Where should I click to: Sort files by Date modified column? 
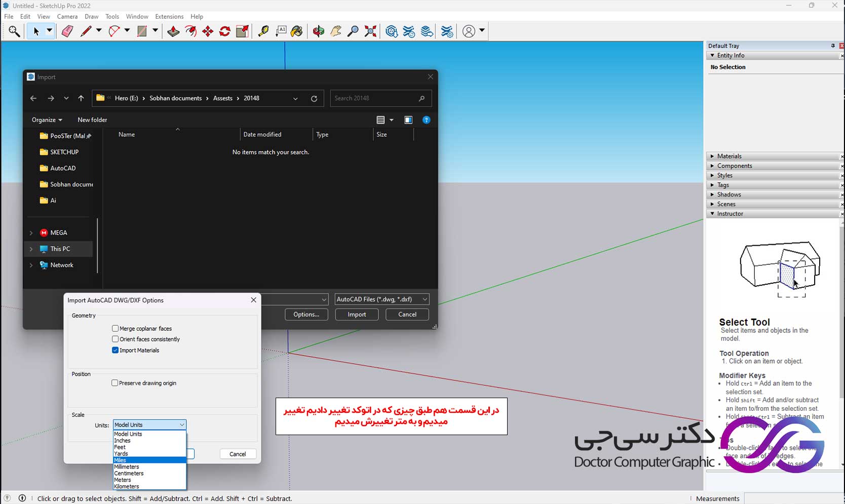coord(262,134)
